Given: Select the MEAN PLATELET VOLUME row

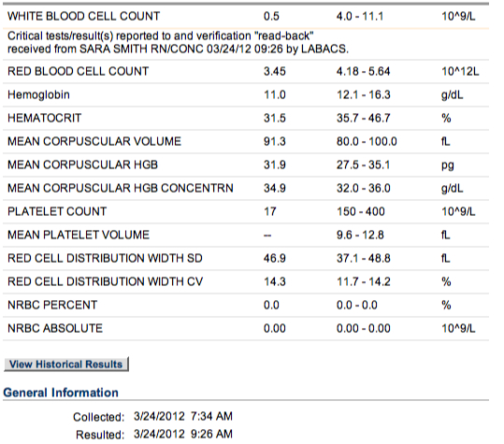Looking at the screenshot, I should point(246,236).
